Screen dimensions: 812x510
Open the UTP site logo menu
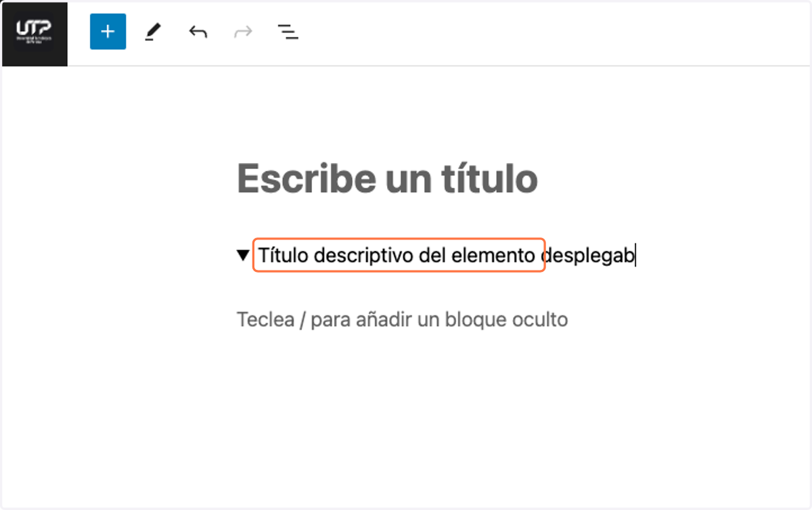point(35,34)
